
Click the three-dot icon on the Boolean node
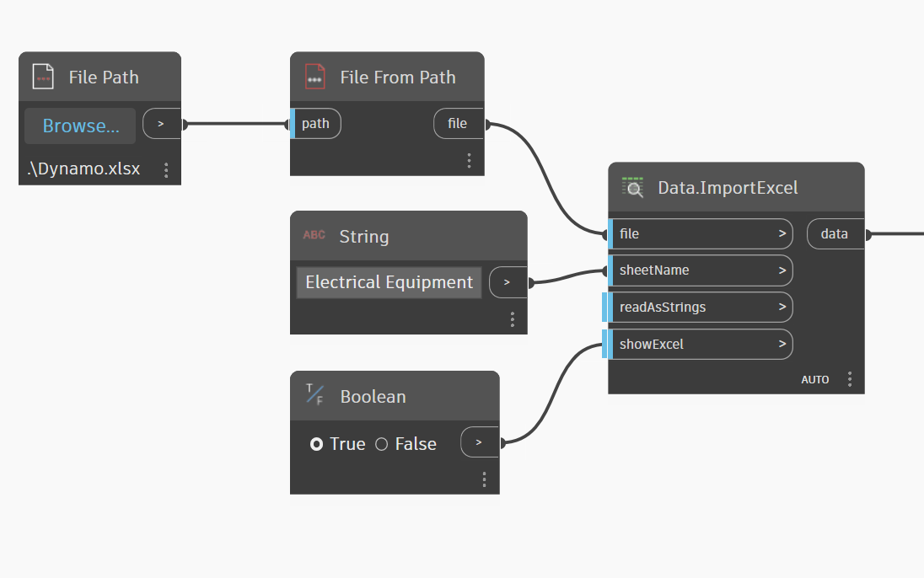(x=485, y=479)
